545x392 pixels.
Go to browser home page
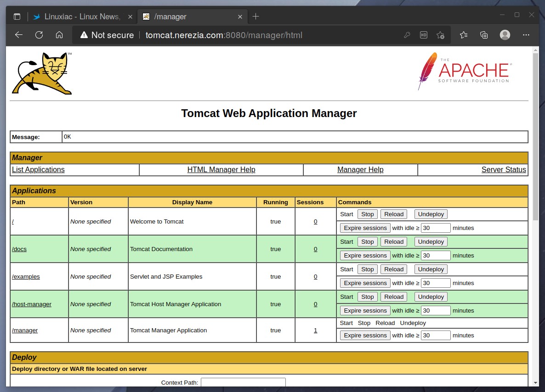59,35
